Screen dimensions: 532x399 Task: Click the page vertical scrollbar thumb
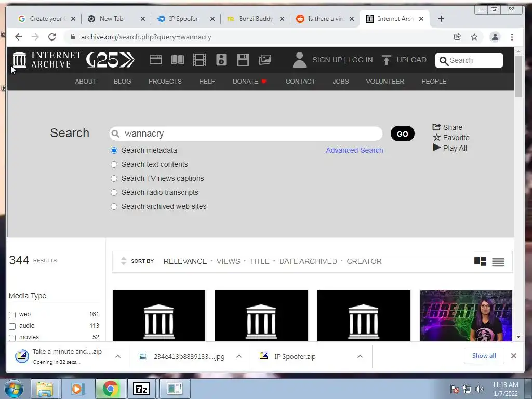point(518,76)
